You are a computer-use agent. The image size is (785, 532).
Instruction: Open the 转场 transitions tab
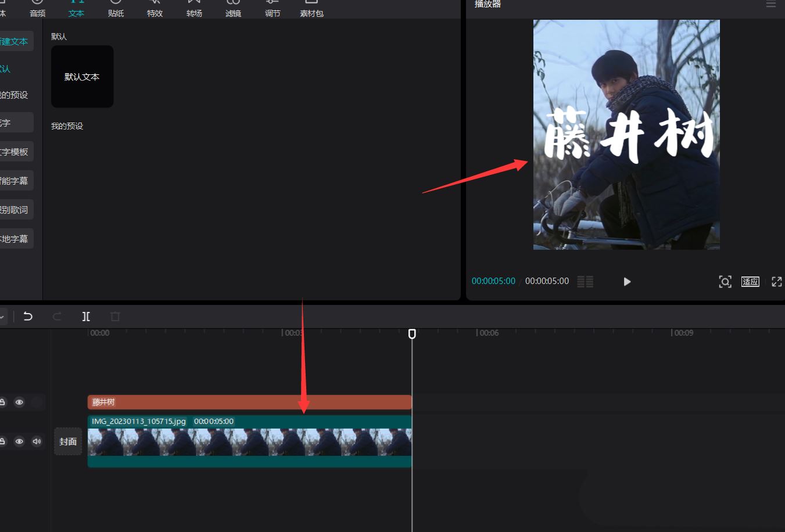point(194,8)
